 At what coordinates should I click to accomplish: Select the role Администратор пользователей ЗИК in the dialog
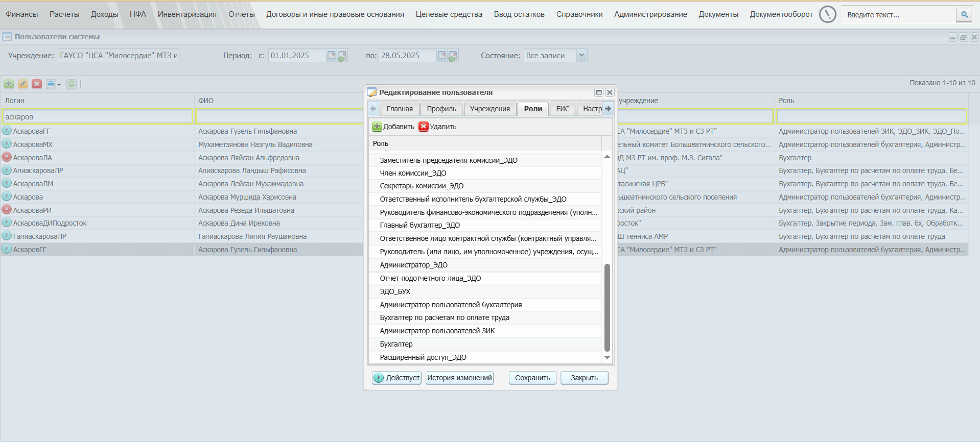(x=485, y=331)
